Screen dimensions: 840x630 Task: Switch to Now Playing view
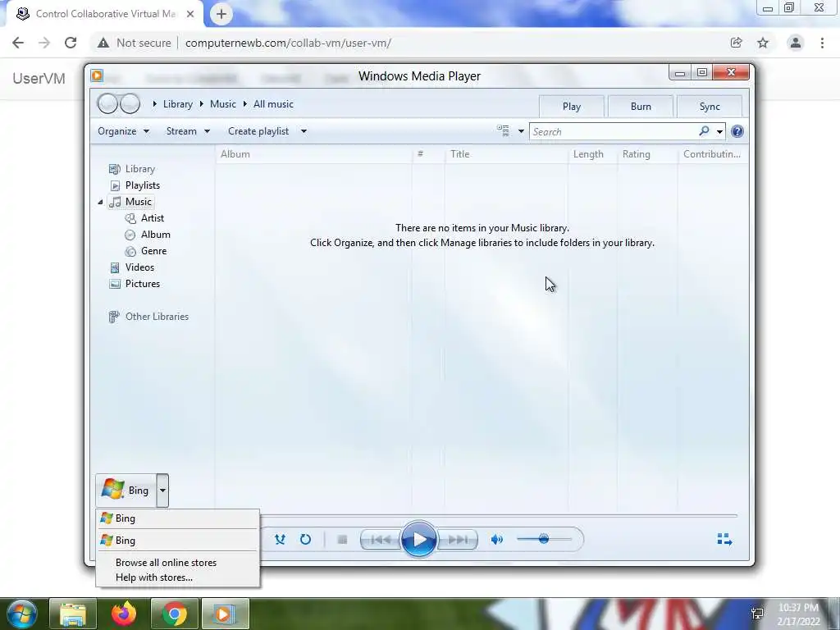click(724, 539)
